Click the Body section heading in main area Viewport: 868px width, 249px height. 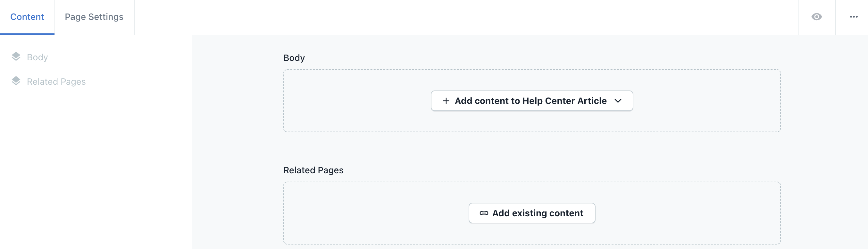tap(294, 58)
